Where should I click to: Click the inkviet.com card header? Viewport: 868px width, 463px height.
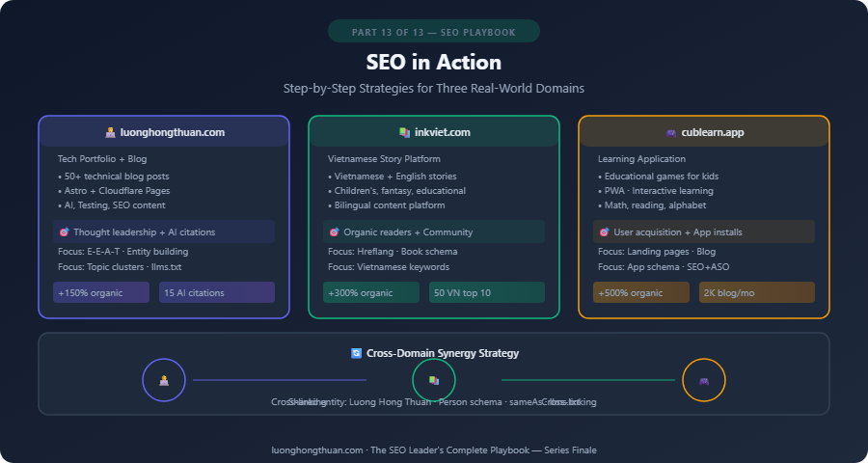pos(434,132)
